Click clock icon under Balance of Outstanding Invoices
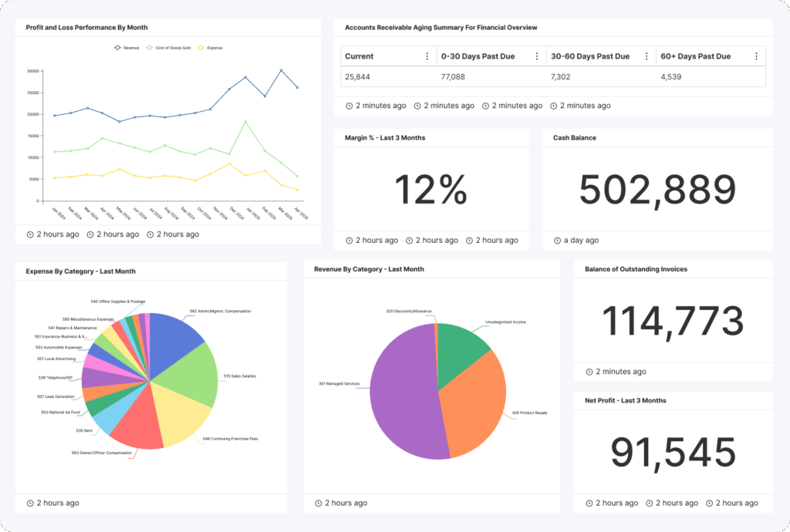 (x=590, y=372)
